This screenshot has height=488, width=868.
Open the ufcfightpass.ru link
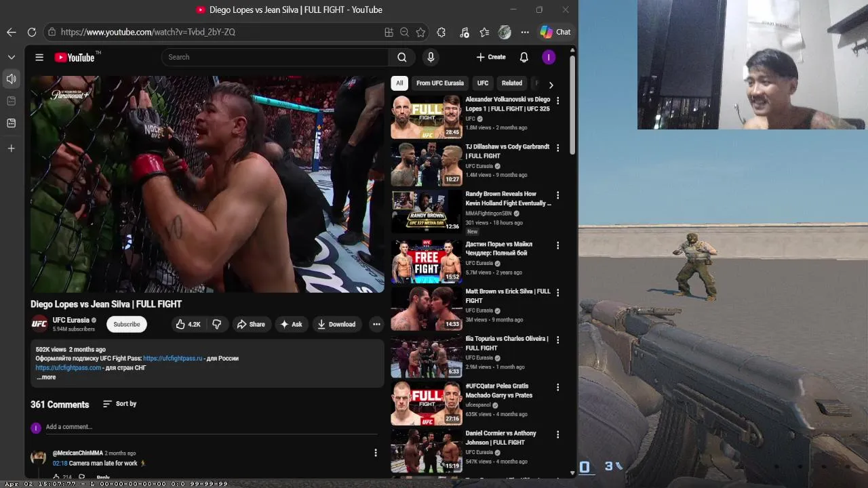[x=173, y=359]
